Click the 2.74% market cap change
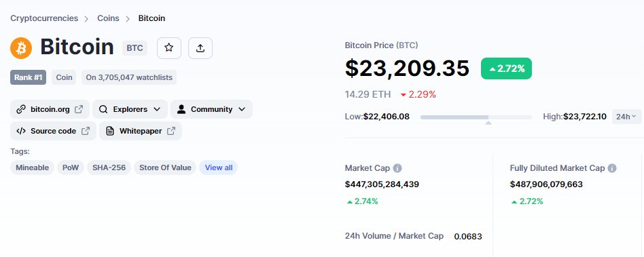Viewport: 644px width, 257px height. [x=362, y=201]
